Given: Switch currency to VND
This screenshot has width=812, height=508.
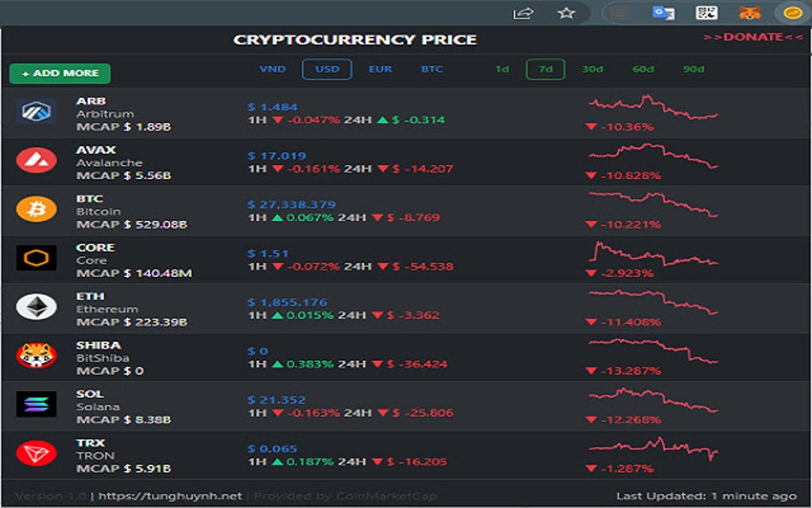Looking at the screenshot, I should [x=272, y=68].
